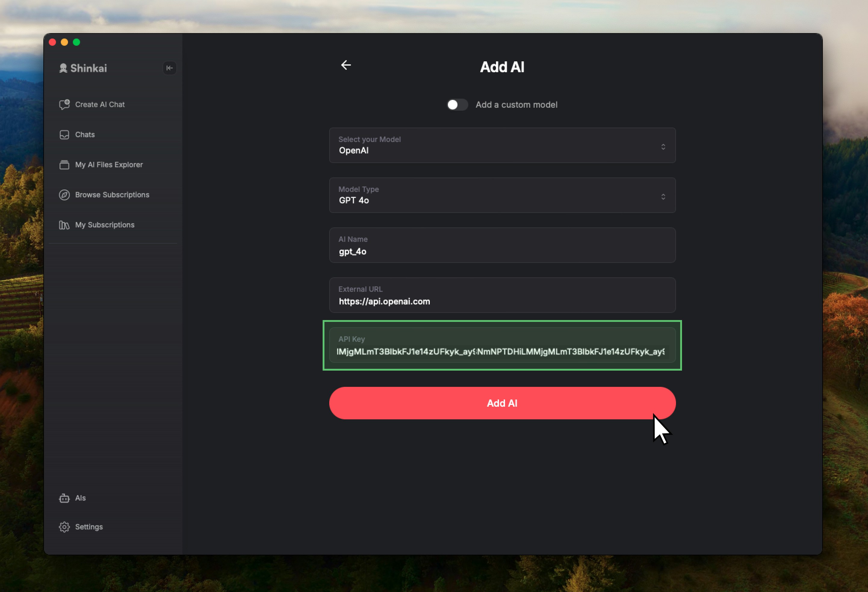
Task: Select the Create AI Chat icon
Action: tap(64, 104)
